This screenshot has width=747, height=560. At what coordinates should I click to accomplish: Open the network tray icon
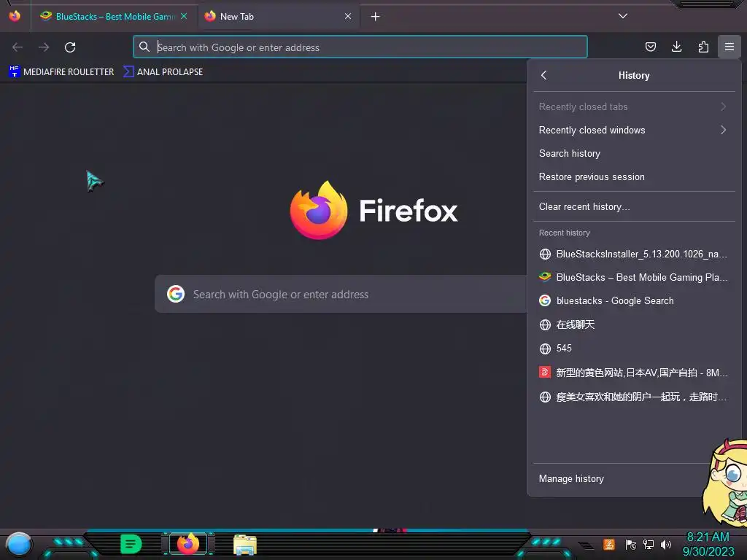[649, 544]
